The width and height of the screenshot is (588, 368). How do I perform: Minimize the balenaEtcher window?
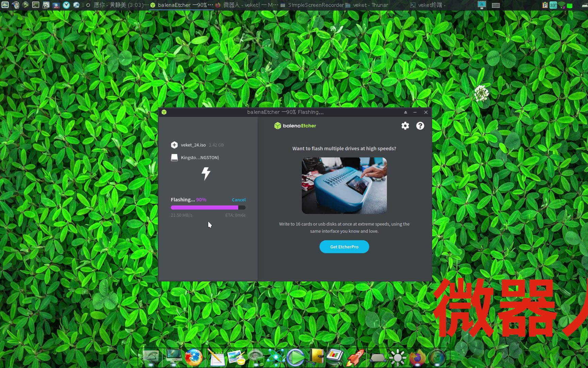[x=415, y=112]
